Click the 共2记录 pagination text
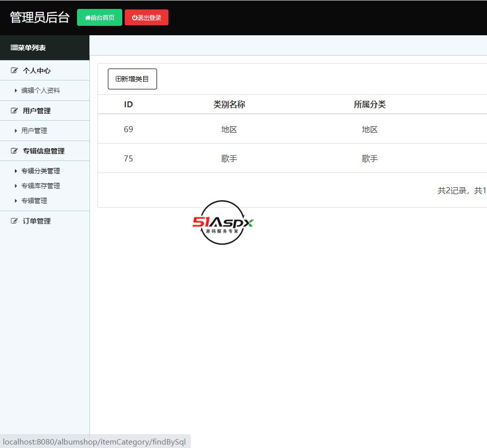Screen dimensions: 487x448 coord(452,191)
